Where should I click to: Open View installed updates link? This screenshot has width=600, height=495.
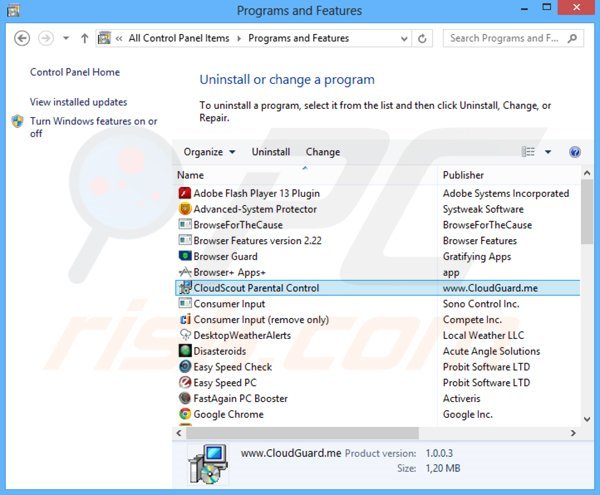coord(78,102)
